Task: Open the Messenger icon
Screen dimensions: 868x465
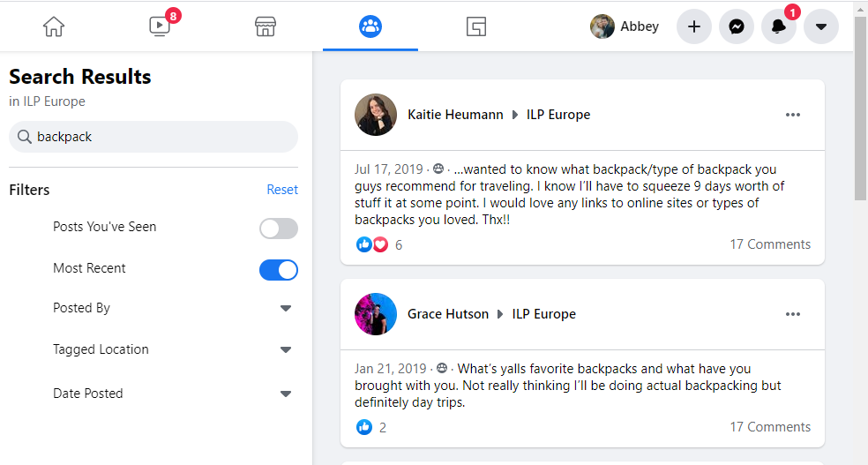Action: [x=737, y=26]
